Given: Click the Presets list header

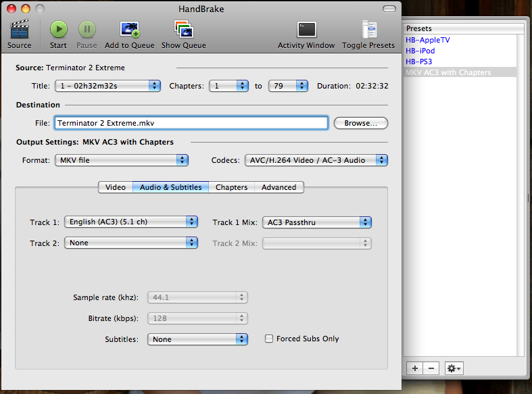Looking at the screenshot, I should (x=464, y=28).
